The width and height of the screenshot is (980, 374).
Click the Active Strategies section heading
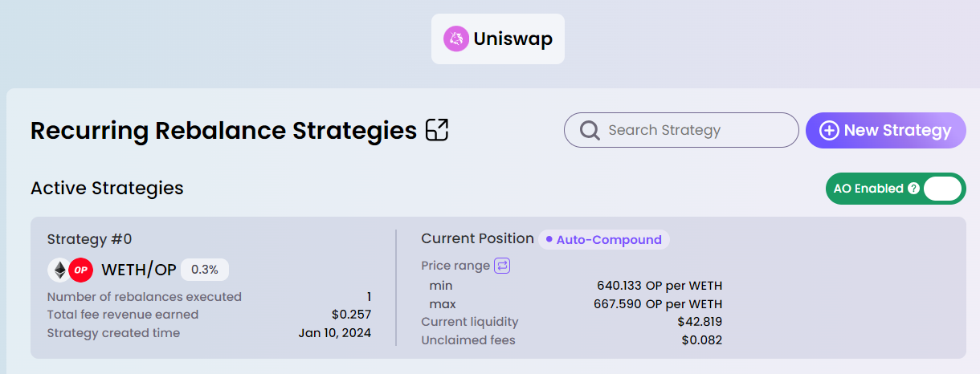coord(107,188)
